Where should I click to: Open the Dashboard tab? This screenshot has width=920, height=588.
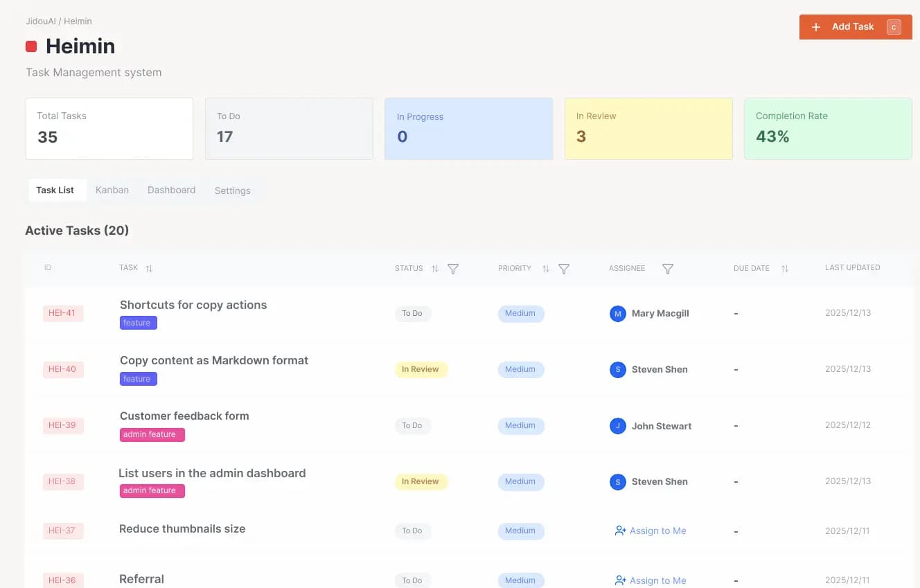(x=171, y=189)
